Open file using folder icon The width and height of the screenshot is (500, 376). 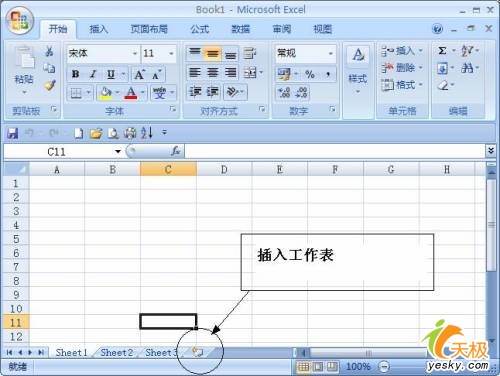96,133
